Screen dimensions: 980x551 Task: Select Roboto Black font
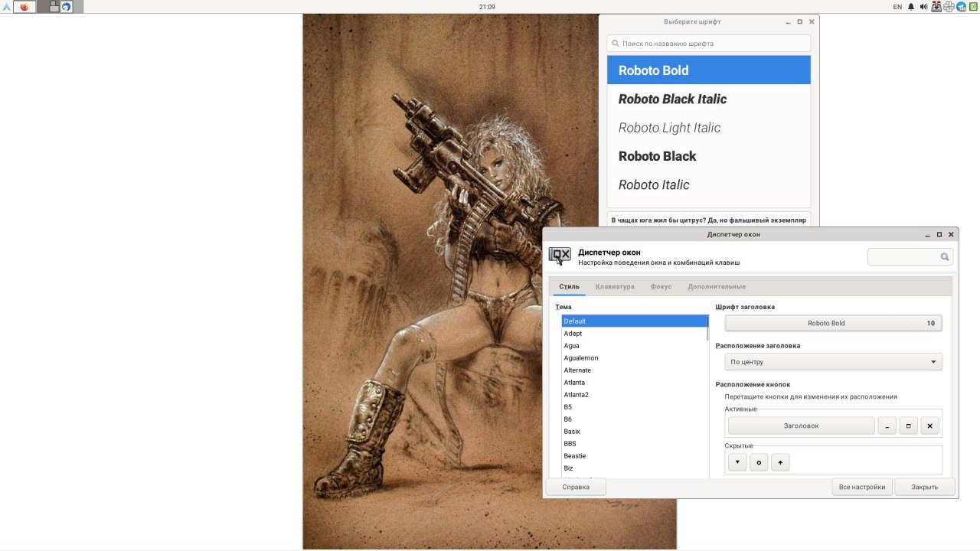coord(709,156)
